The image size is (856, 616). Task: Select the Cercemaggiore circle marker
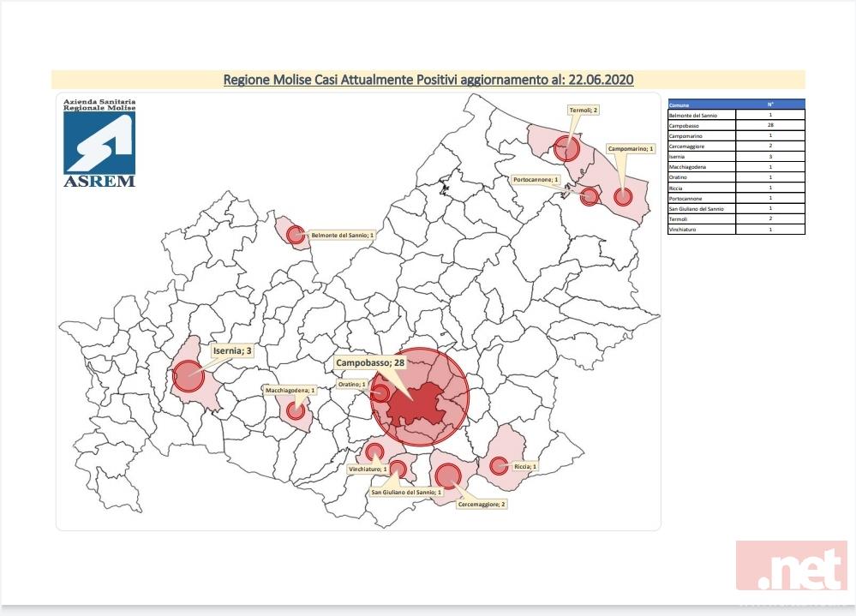pos(447,474)
